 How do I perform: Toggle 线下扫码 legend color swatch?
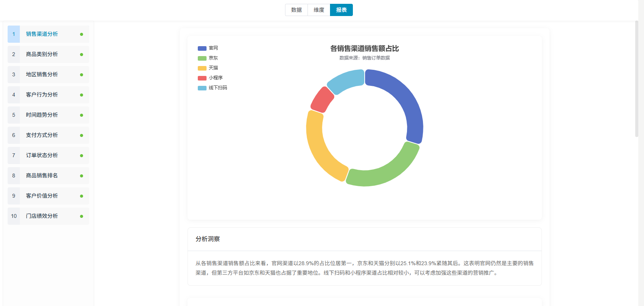[x=202, y=88]
